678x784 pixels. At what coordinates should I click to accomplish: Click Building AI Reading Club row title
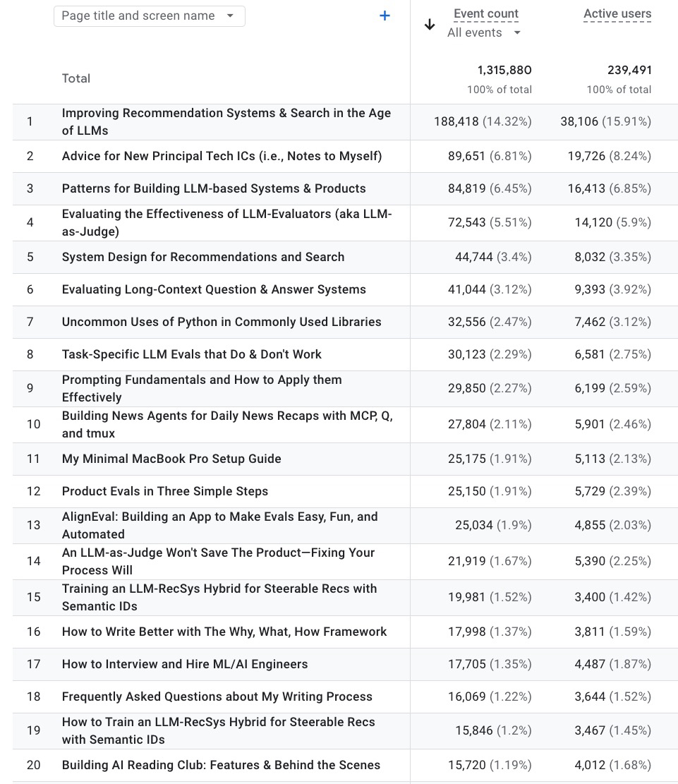[x=221, y=765]
